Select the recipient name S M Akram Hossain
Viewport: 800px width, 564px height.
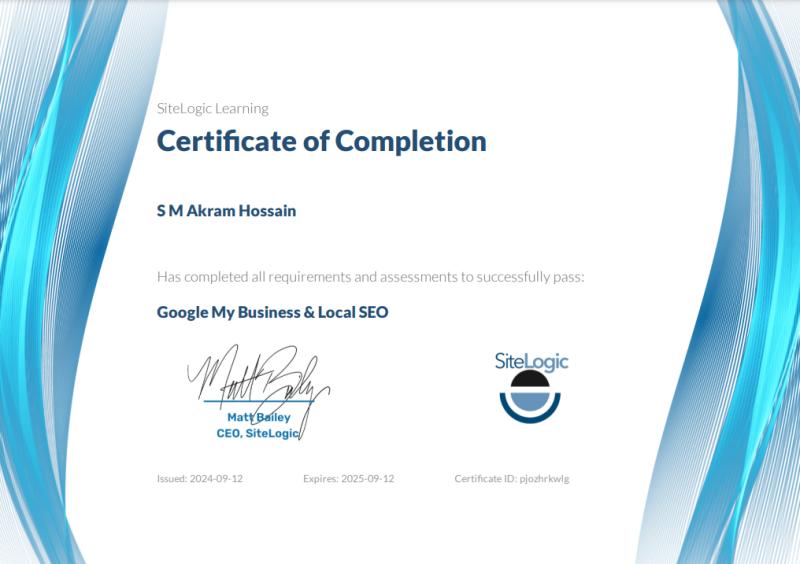(x=226, y=211)
